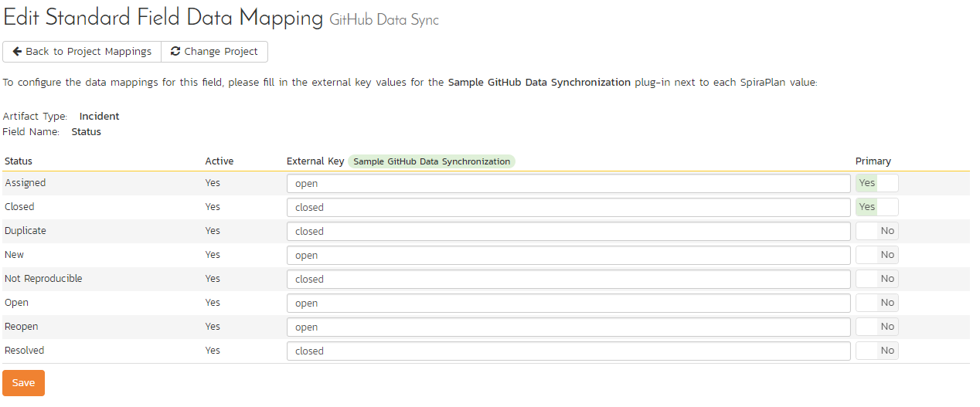Click the External Key column label
This screenshot has height=407, width=980.
coord(315,161)
